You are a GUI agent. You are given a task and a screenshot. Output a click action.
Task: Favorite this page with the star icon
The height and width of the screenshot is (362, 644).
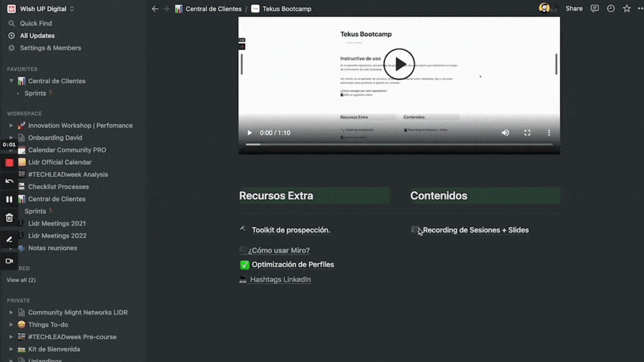pyautogui.click(x=627, y=8)
